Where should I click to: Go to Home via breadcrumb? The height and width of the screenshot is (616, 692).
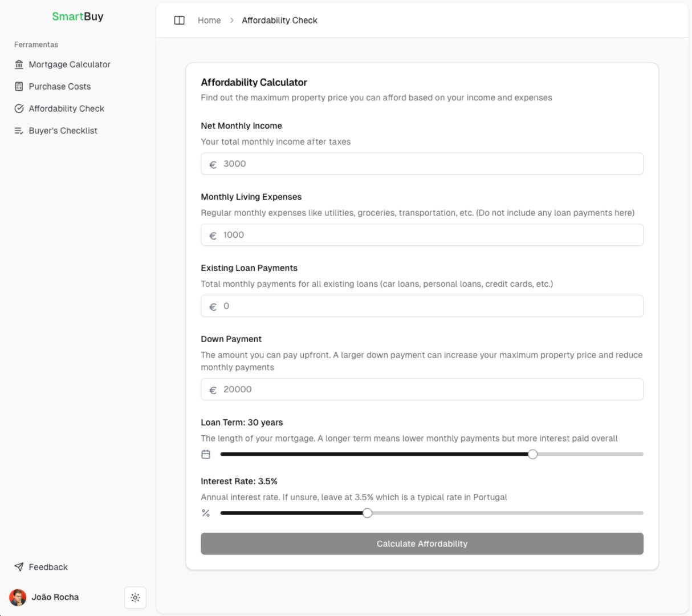pyautogui.click(x=209, y=21)
